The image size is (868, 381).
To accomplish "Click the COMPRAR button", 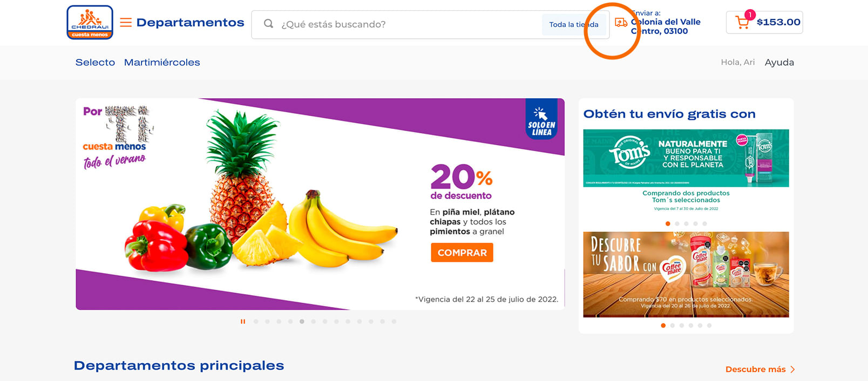I will [462, 253].
